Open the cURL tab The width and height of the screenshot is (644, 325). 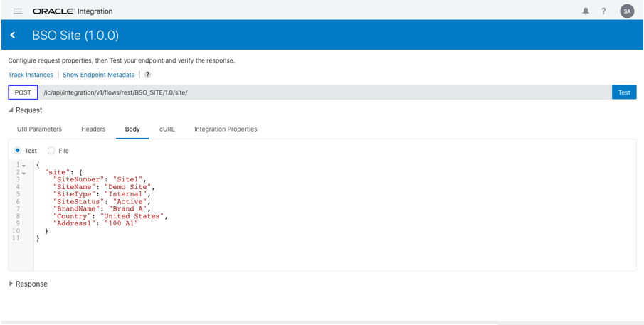point(167,129)
